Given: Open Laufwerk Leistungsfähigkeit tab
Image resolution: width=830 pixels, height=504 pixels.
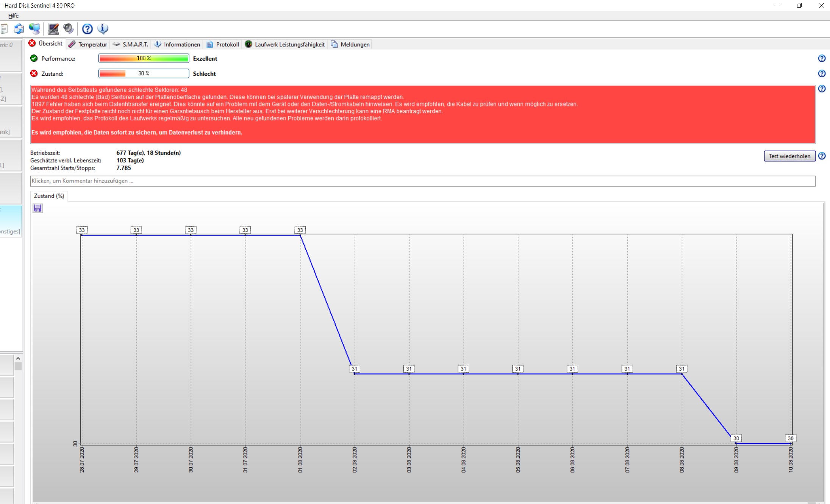Looking at the screenshot, I should click(285, 44).
